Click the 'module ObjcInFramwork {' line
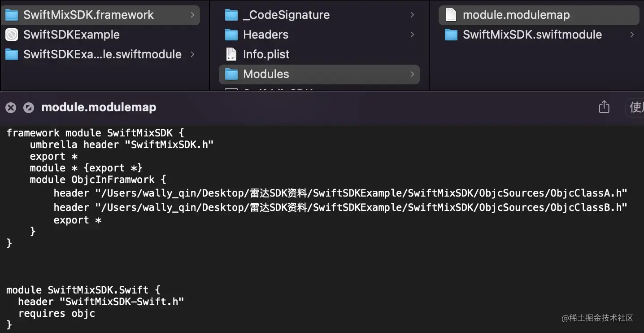The image size is (644, 333). coord(98,180)
